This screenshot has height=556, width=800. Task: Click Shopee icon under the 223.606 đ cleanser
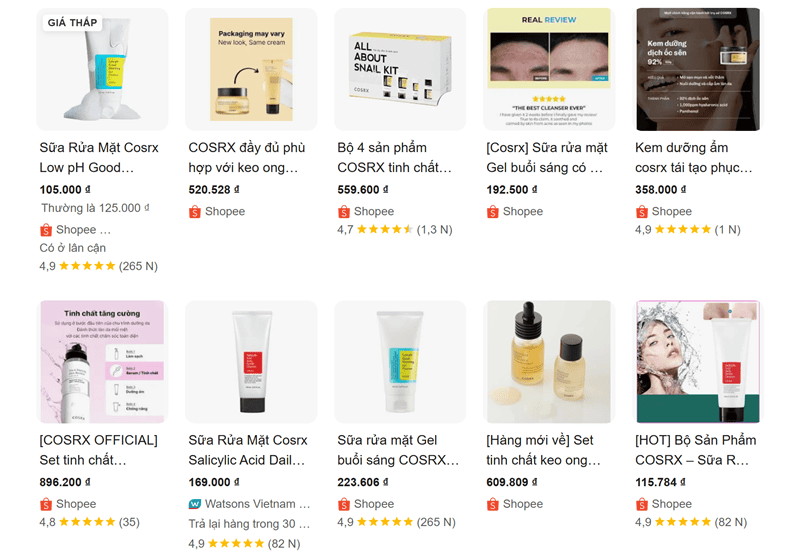[344, 504]
